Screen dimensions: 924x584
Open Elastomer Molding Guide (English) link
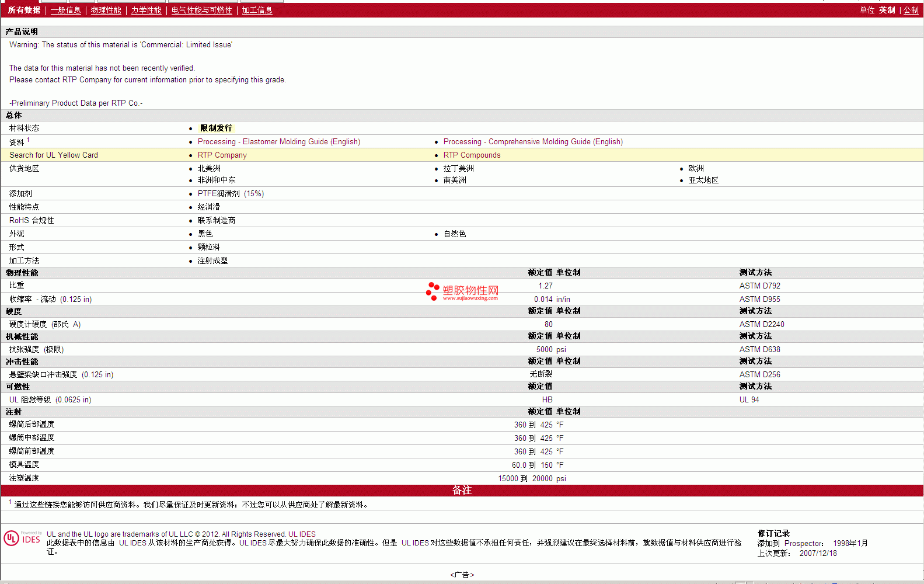click(x=279, y=142)
